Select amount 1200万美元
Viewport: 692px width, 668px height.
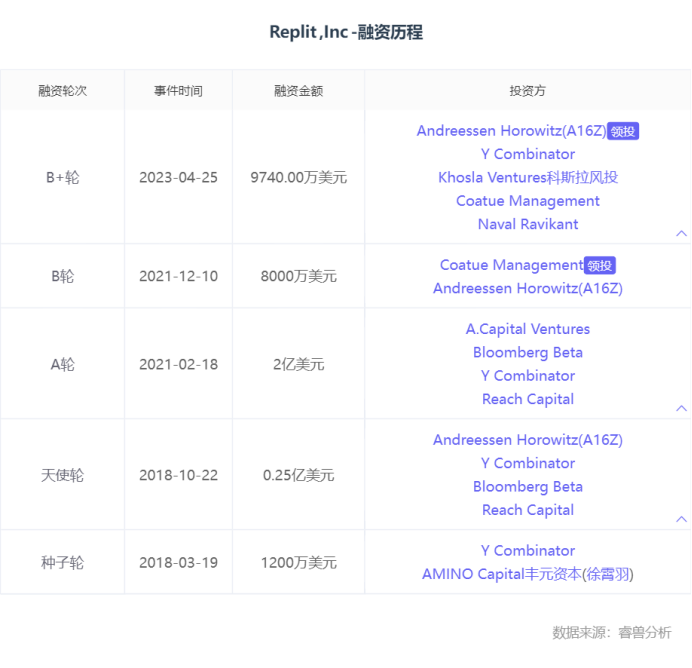[x=298, y=562]
